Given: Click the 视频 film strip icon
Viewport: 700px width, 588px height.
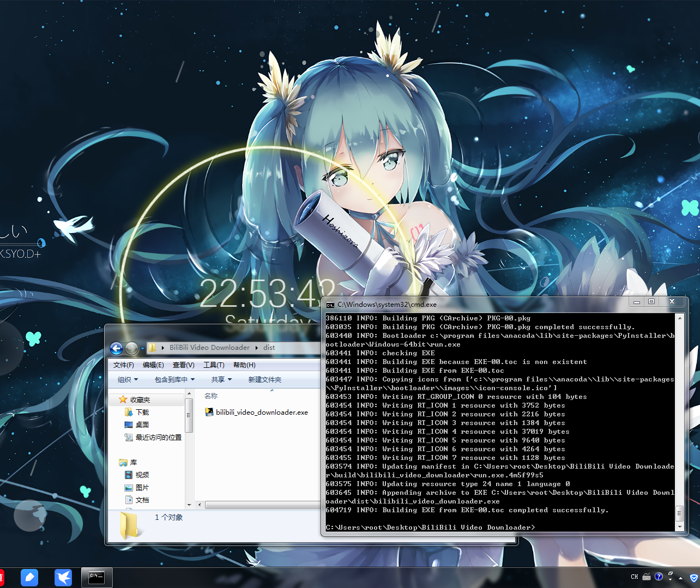Looking at the screenshot, I should [x=129, y=475].
